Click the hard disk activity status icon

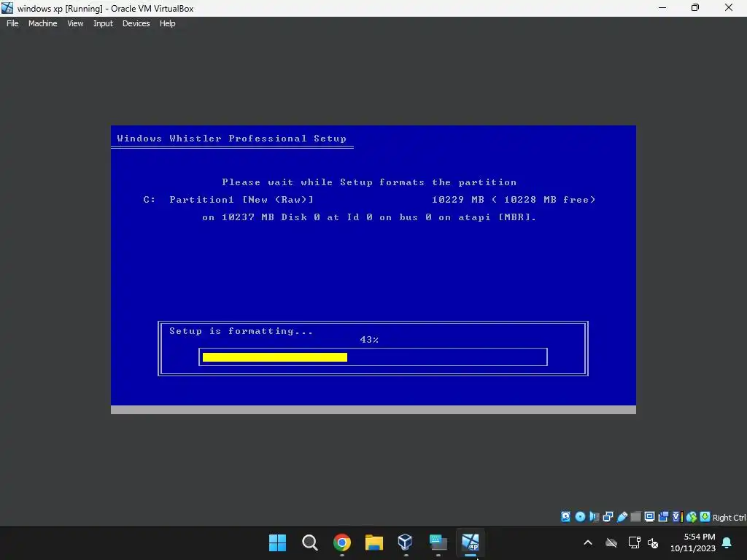[x=565, y=517]
